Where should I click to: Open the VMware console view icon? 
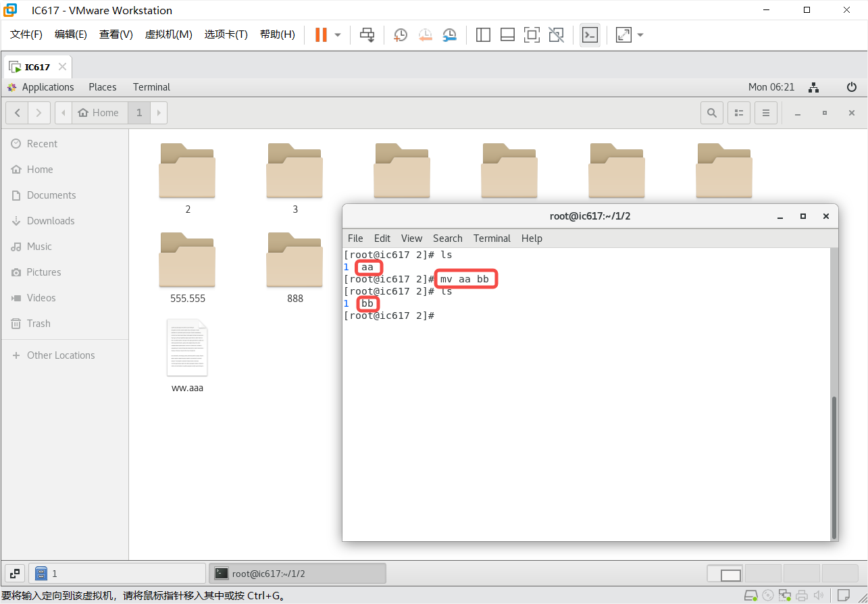pos(590,34)
